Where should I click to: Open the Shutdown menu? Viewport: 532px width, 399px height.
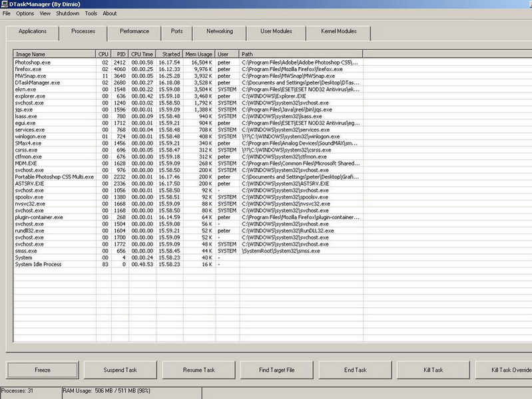(67, 13)
